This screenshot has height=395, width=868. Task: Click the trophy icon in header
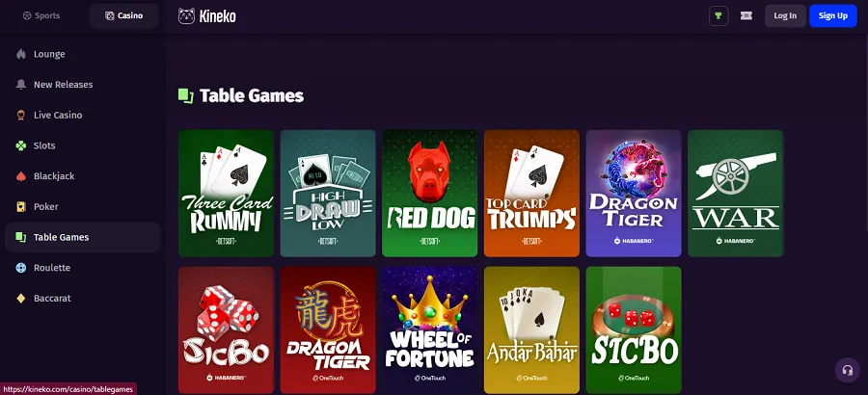point(719,15)
